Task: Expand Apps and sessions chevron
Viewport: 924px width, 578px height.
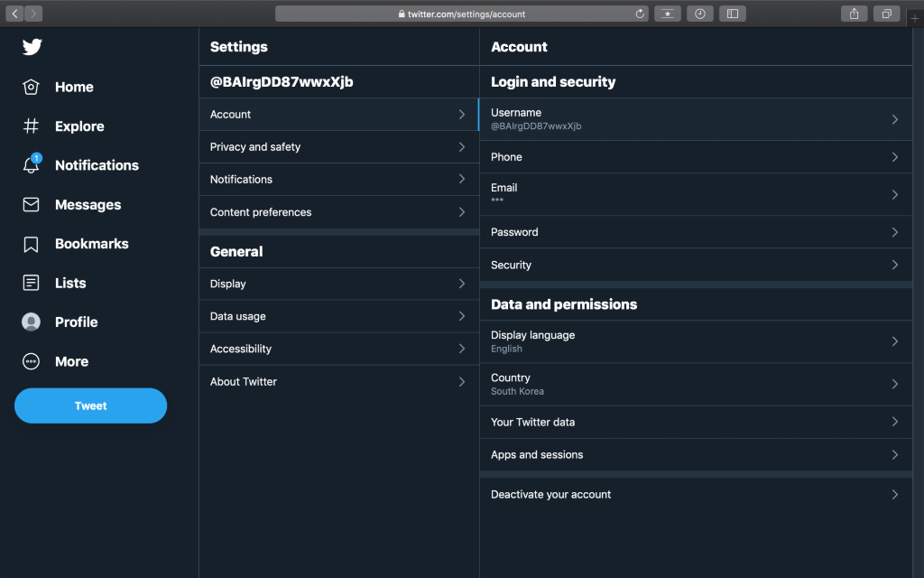Action: point(894,455)
